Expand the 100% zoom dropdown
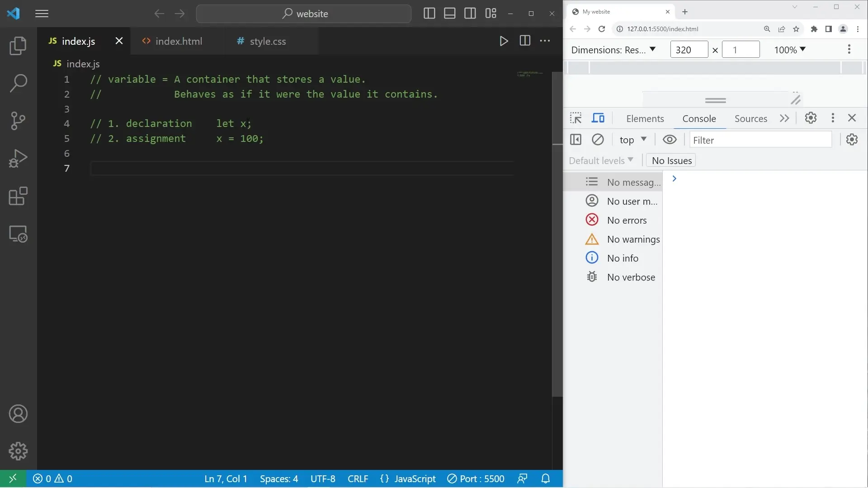 (790, 50)
